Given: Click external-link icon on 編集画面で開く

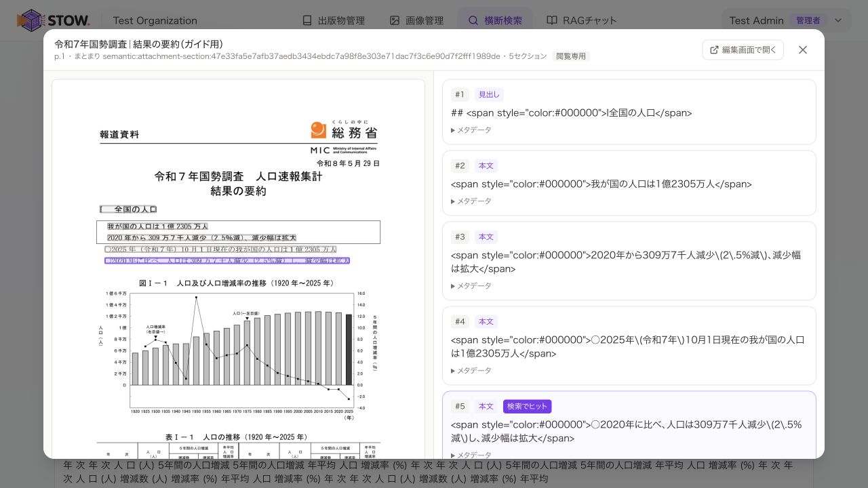Looking at the screenshot, I should (714, 49).
